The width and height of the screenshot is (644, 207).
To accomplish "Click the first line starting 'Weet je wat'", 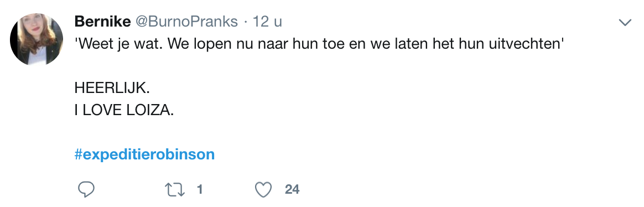I will 319,44.
